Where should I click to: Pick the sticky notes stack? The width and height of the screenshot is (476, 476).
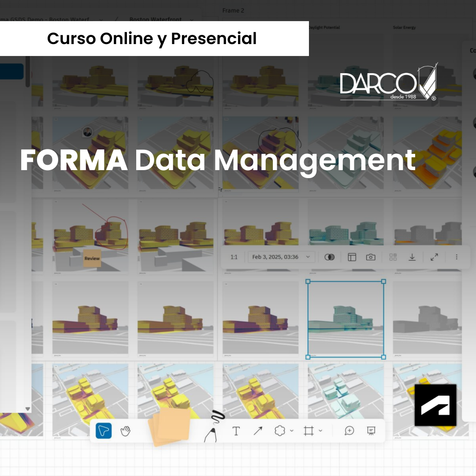tap(169, 427)
